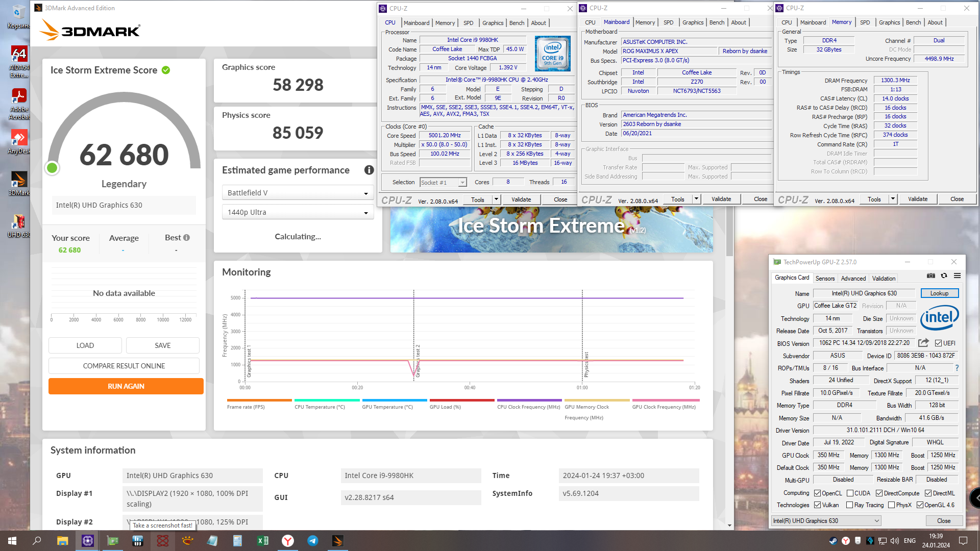Toggle the DirectCompute checkbox

tap(879, 493)
